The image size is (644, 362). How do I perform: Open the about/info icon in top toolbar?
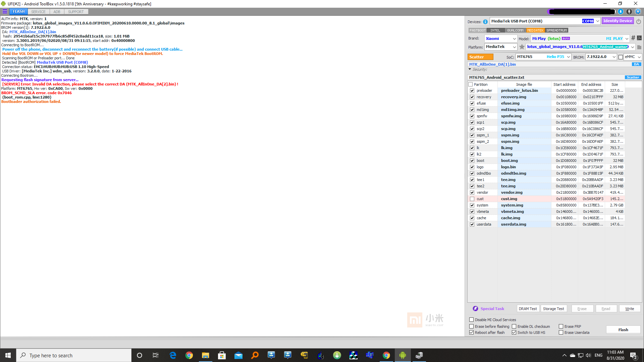[x=629, y=11]
